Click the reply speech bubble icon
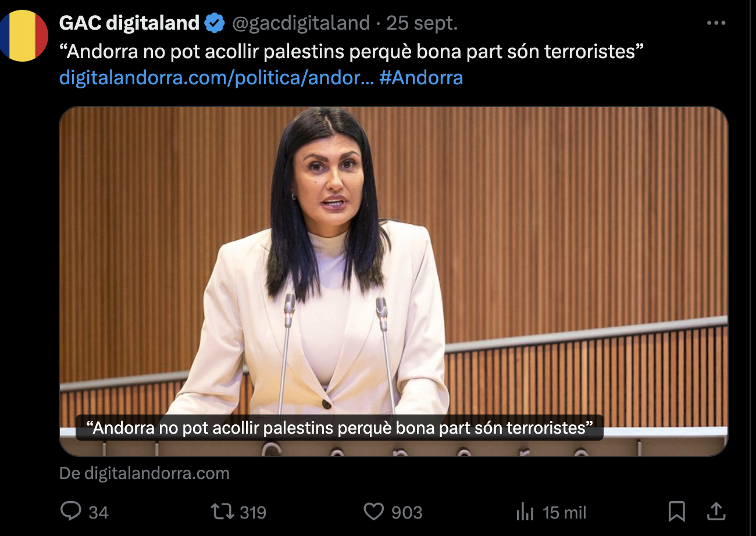 71,512
